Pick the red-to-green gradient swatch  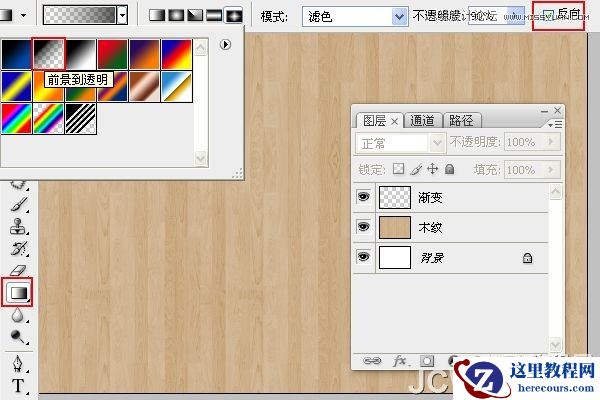pyautogui.click(x=112, y=54)
